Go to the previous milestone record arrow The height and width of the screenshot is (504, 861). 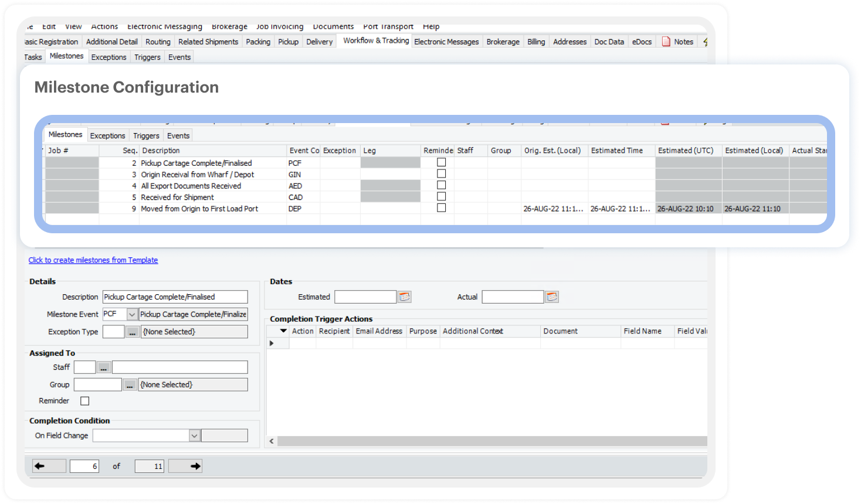[x=40, y=466]
